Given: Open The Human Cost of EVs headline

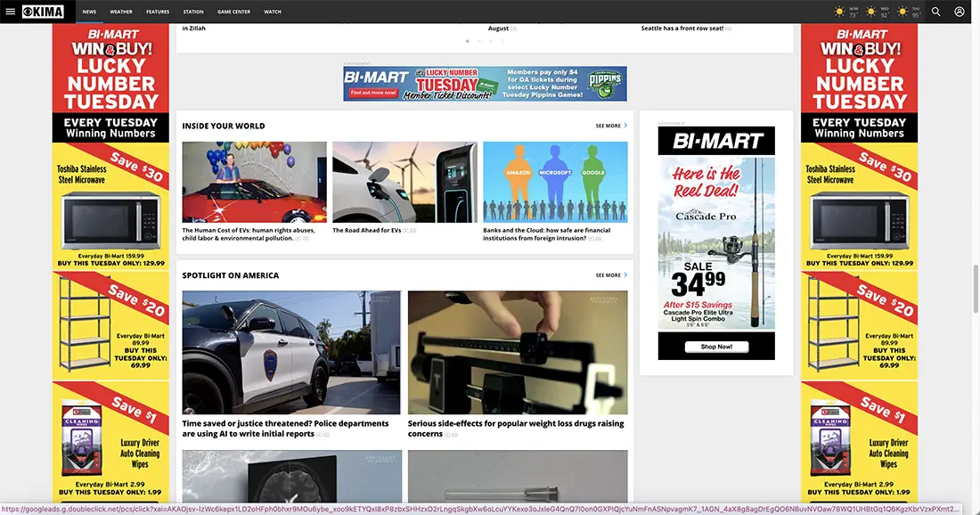Looking at the screenshot, I should click(x=249, y=233).
